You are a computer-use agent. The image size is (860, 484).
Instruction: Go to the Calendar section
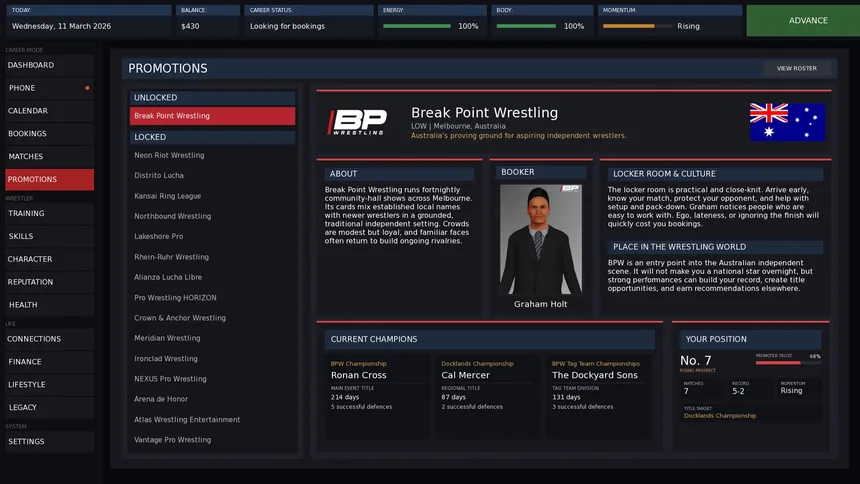(x=49, y=111)
